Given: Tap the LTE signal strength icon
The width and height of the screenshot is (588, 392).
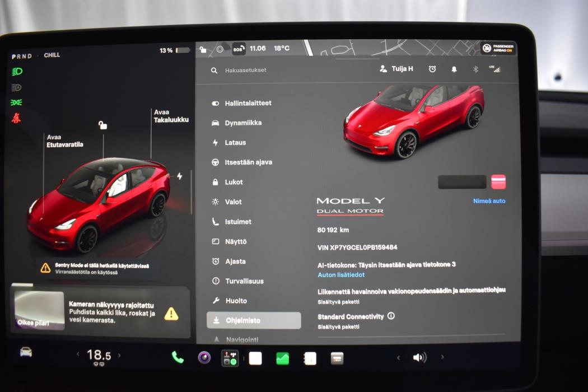Looking at the screenshot, I should pyautogui.click(x=495, y=69).
